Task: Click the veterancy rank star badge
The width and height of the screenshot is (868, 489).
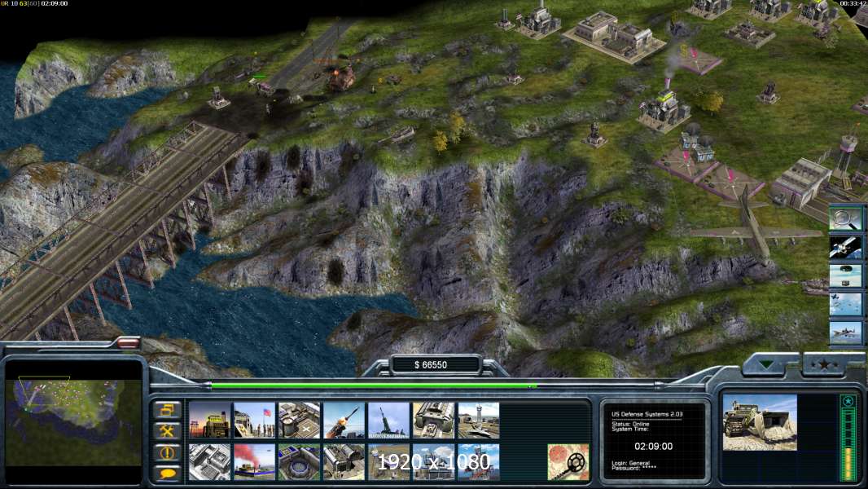Action: click(848, 400)
